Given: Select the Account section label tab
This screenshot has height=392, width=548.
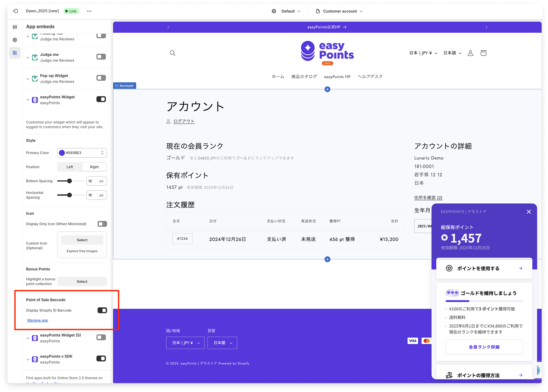Looking at the screenshot, I should 124,86.
